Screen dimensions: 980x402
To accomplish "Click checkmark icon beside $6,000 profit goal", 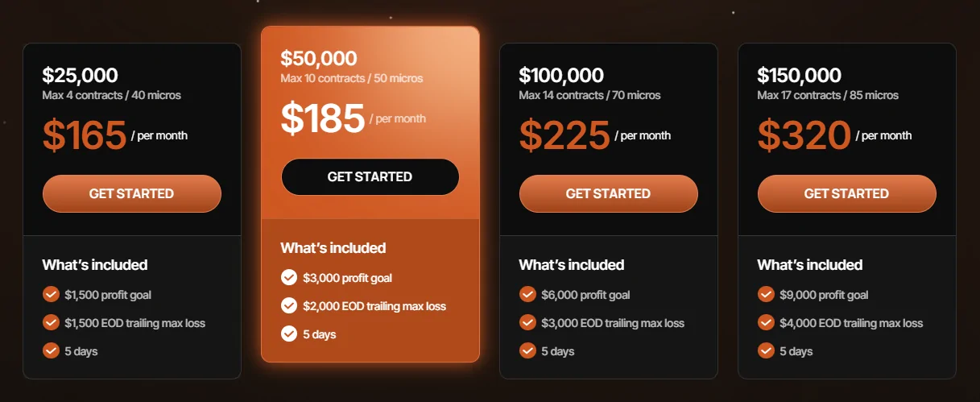I will [527, 295].
